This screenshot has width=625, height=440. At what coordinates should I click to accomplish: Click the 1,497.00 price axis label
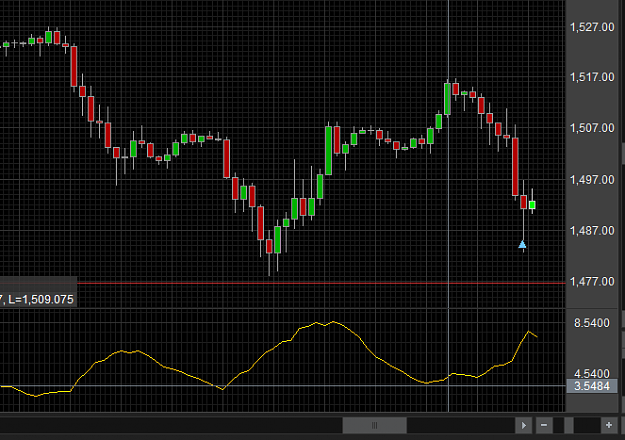coord(592,180)
